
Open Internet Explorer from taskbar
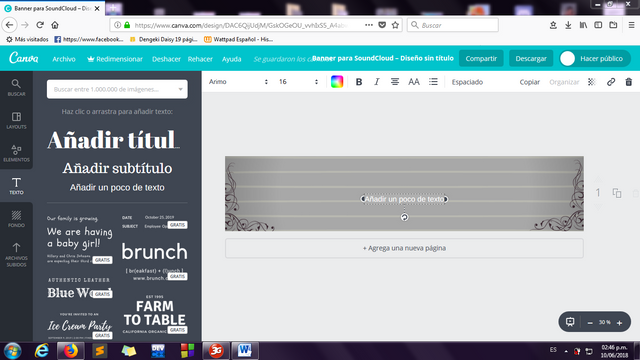(41, 351)
